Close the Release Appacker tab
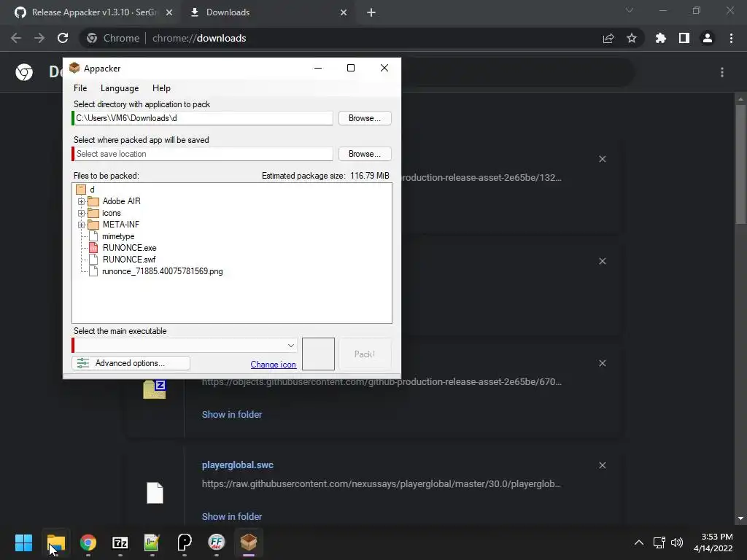Screen dimensions: 747x560 [x=169, y=13]
